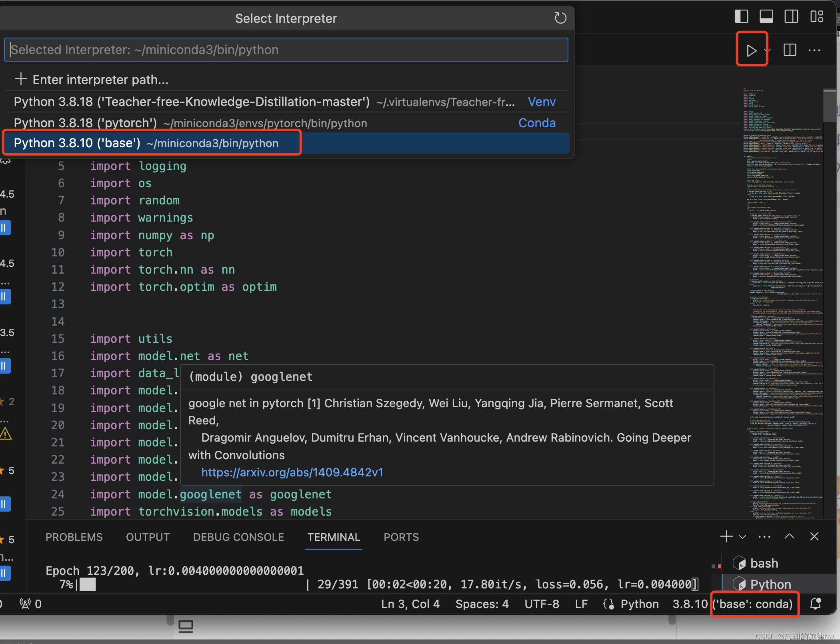This screenshot has width=840, height=644.
Task: Click the Selected Interpreter search field
Action: coord(286,50)
